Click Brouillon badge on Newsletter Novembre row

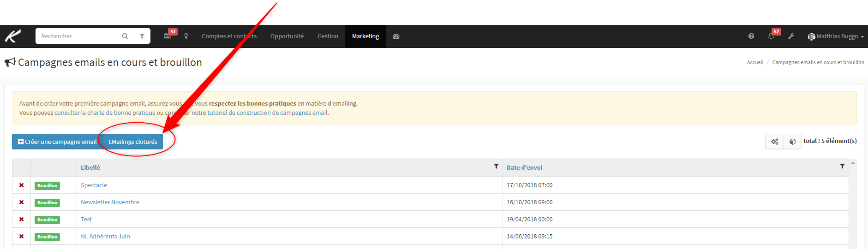tap(47, 202)
